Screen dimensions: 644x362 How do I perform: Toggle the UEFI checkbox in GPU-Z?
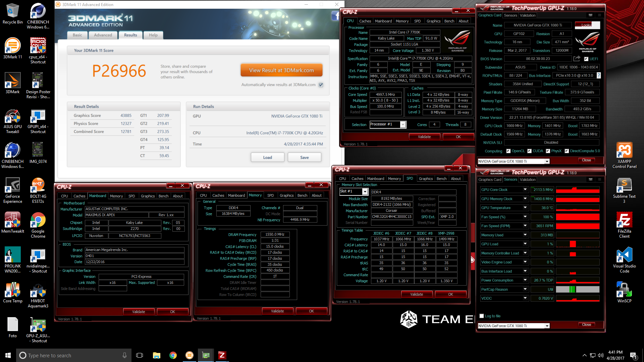coord(586,59)
